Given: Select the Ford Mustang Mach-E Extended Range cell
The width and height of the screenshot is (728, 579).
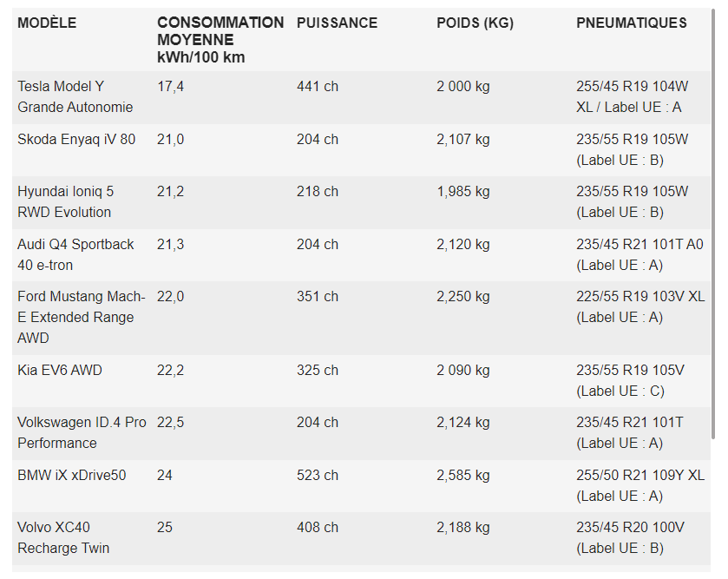Looking at the screenshot, I should pyautogui.click(x=82, y=318).
